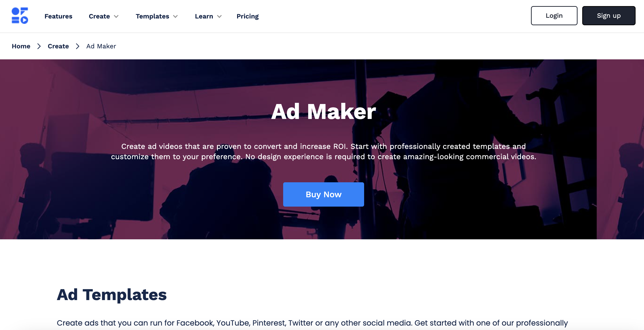Image resolution: width=644 pixels, height=330 pixels.
Task: Select the Features menu item
Action: 59,16
